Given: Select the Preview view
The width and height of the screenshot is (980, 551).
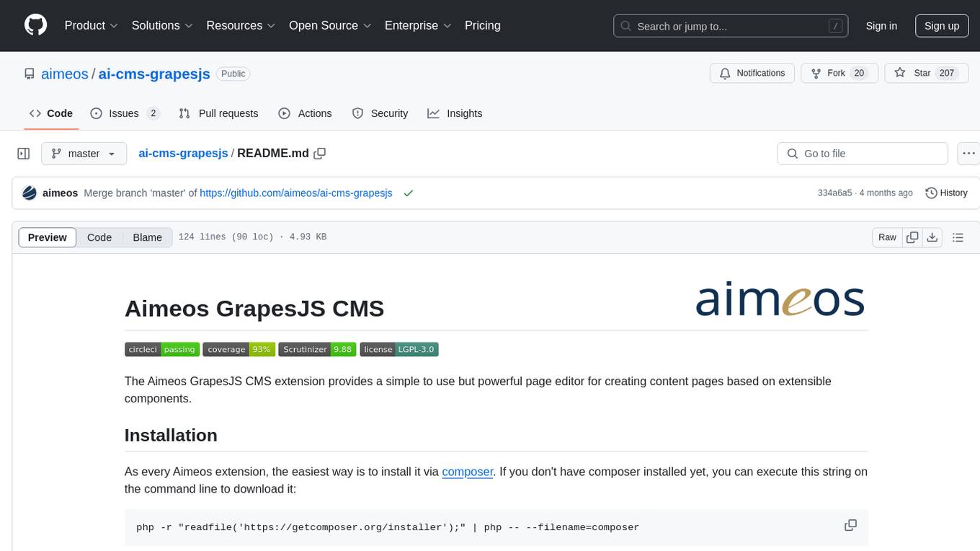Looking at the screenshot, I should (x=48, y=237).
